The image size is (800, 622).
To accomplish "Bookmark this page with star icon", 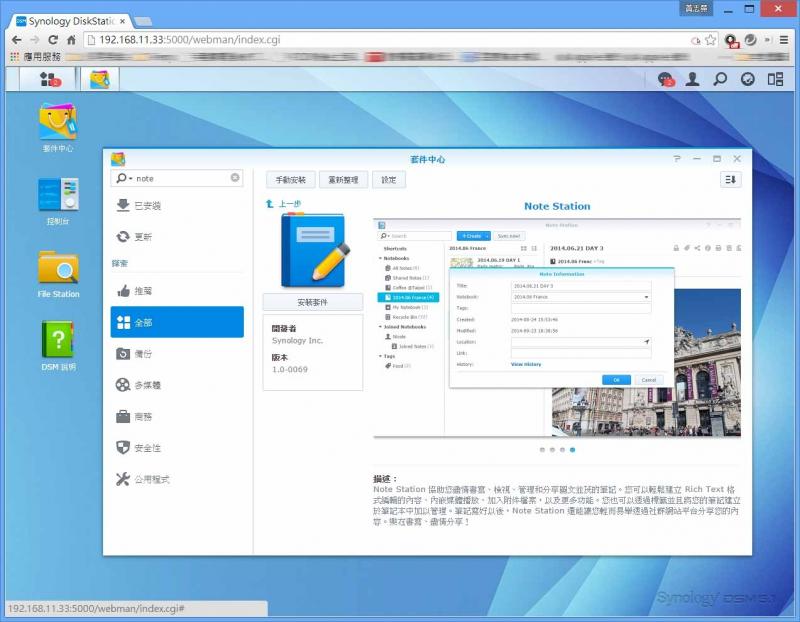I will pos(710,40).
